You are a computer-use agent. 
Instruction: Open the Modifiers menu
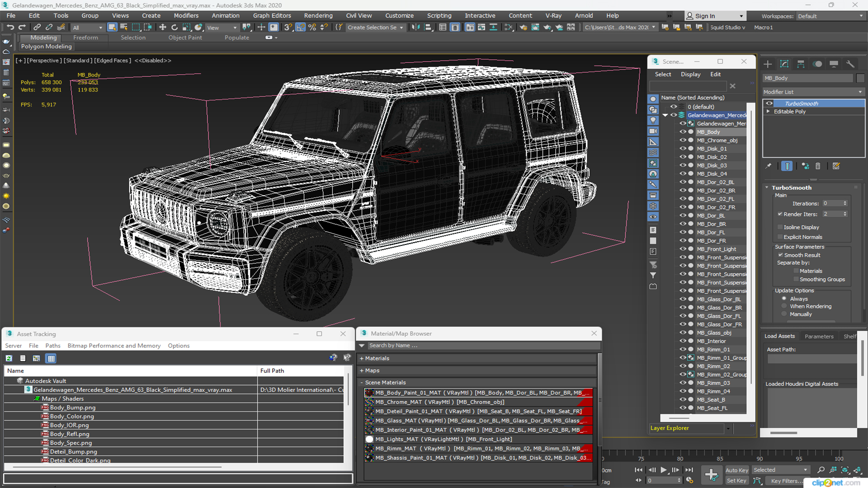186,15
